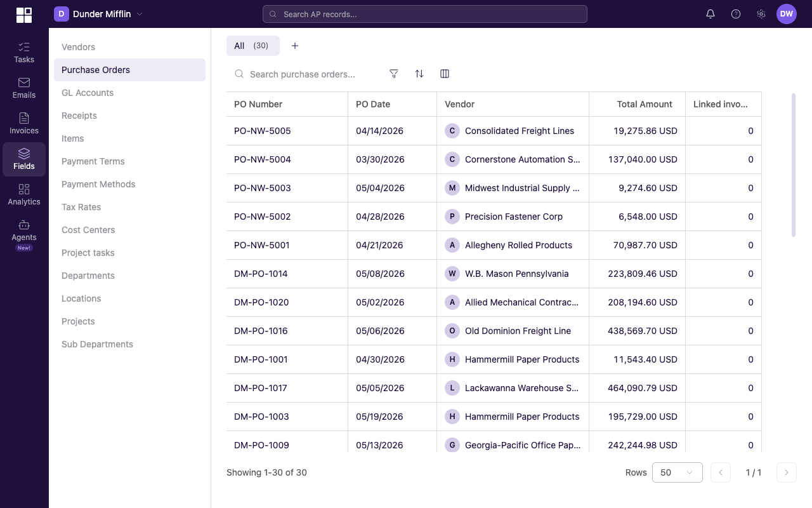The width and height of the screenshot is (812, 508).
Task: Click the PO Date column header
Action: tap(393, 104)
